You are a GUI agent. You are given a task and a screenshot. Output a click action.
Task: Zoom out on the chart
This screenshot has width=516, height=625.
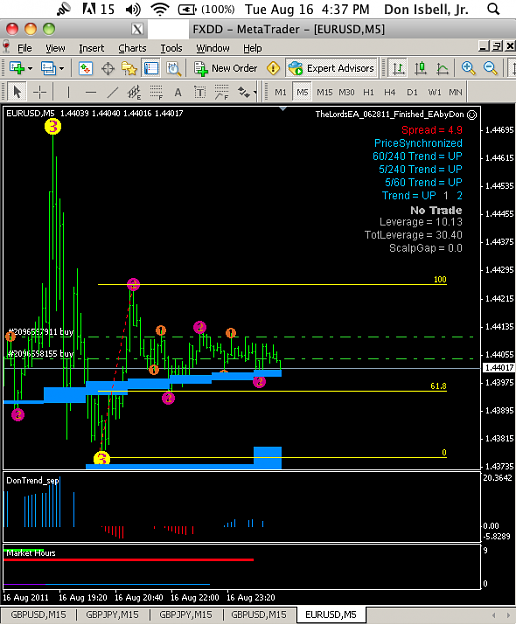click(490, 68)
